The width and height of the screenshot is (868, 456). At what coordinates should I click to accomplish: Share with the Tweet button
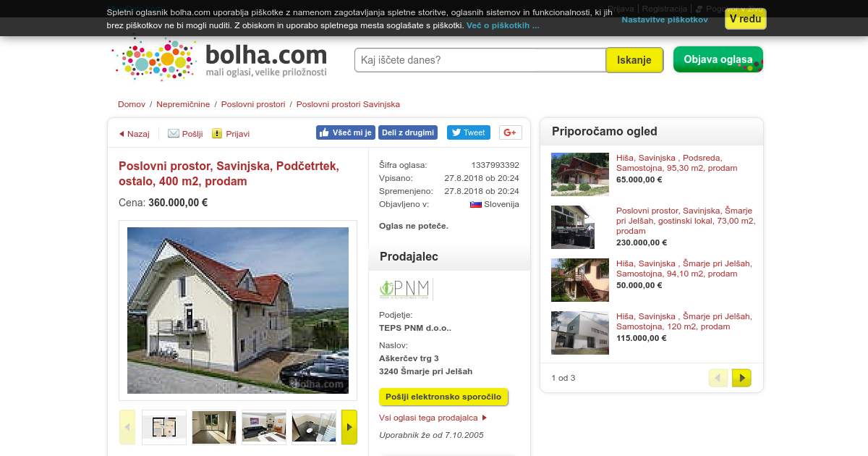click(468, 132)
